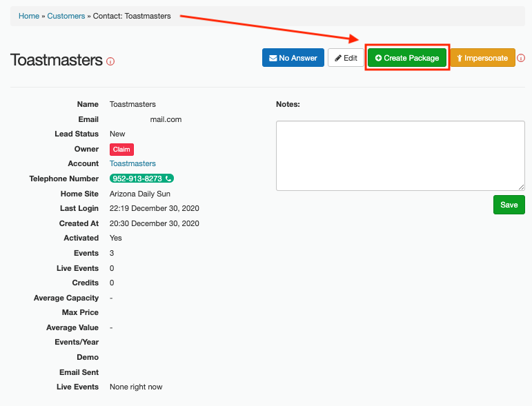Image resolution: width=532 pixels, height=406 pixels.
Task: Call telephone number 952-913-8273
Action: tap(141, 179)
